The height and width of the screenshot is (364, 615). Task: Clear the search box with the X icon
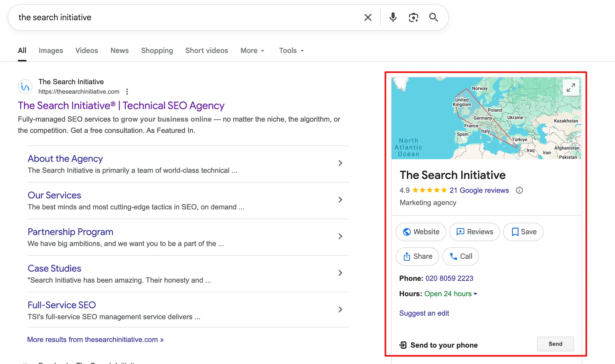click(x=368, y=17)
